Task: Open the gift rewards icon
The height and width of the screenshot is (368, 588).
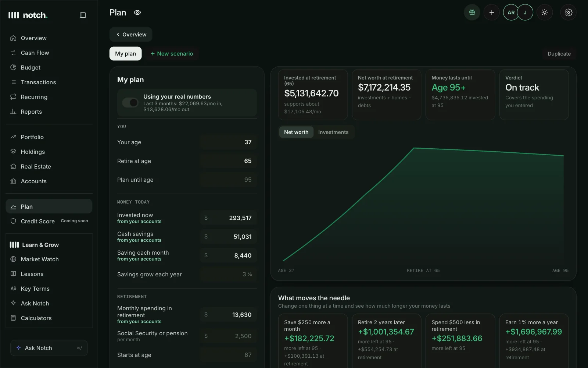Action: tap(472, 13)
